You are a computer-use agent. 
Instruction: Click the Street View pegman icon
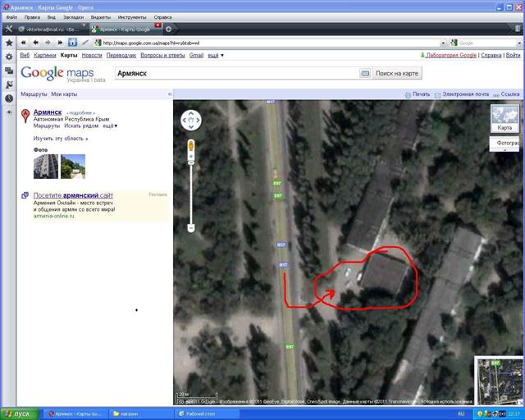click(191, 146)
